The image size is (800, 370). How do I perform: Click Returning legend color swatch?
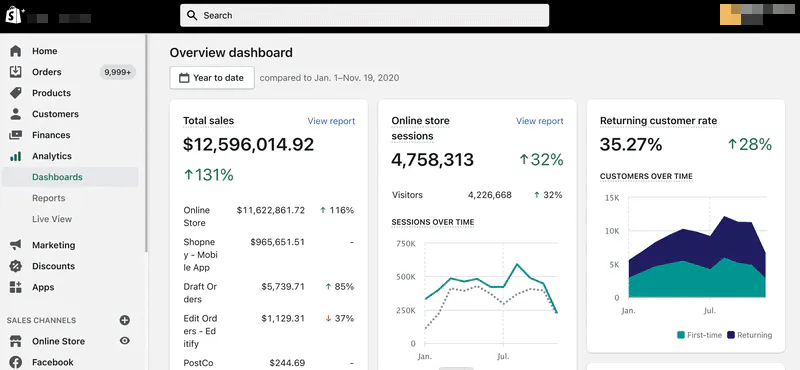731,335
